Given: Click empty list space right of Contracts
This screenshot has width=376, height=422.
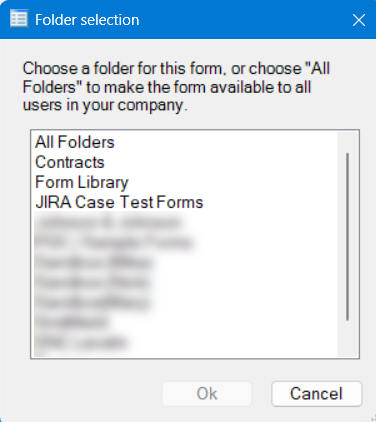Looking at the screenshot, I should (x=220, y=162).
